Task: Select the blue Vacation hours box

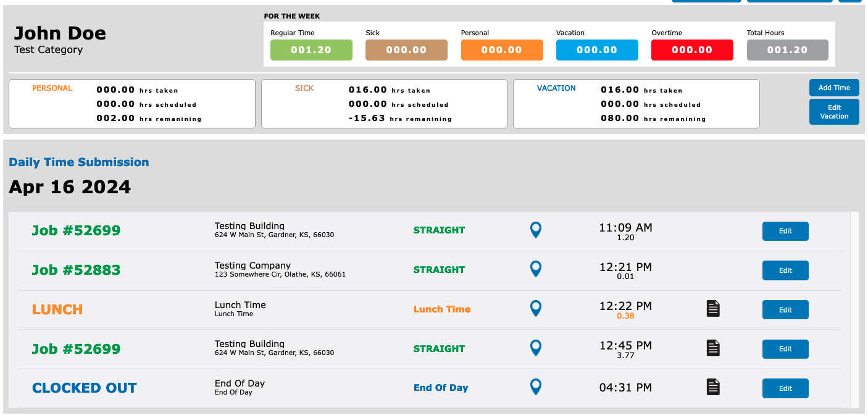Action: [x=596, y=50]
